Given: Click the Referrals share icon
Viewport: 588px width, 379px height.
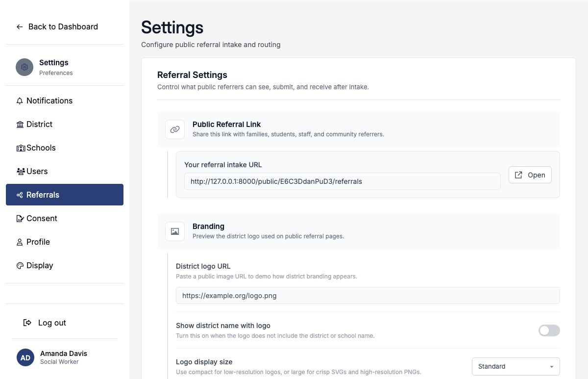Looking at the screenshot, I should click(x=20, y=195).
